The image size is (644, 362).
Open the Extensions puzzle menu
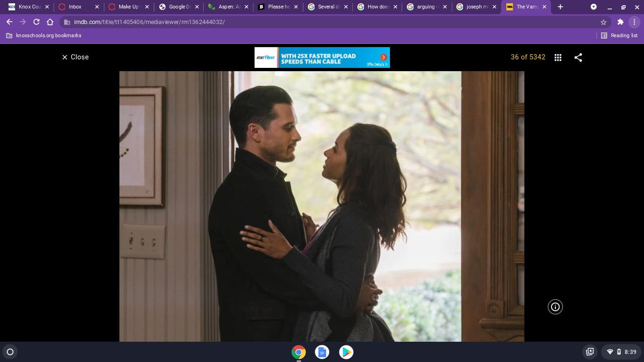[620, 22]
